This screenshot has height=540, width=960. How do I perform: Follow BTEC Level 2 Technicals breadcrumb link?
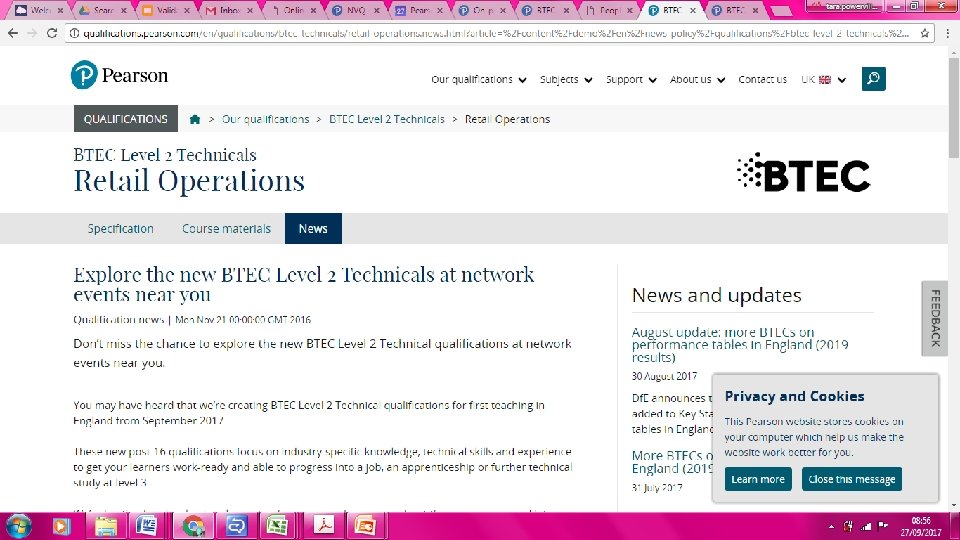[x=386, y=119]
